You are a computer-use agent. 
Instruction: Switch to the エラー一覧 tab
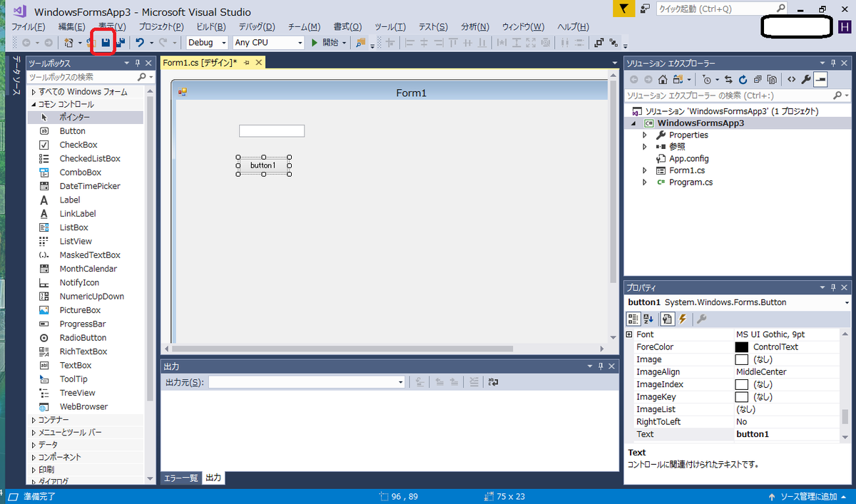181,478
